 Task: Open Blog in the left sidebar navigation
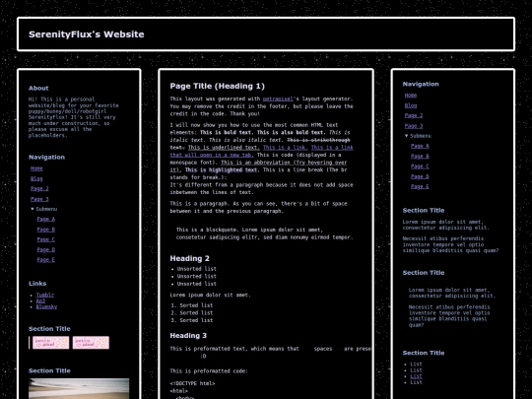(x=36, y=178)
